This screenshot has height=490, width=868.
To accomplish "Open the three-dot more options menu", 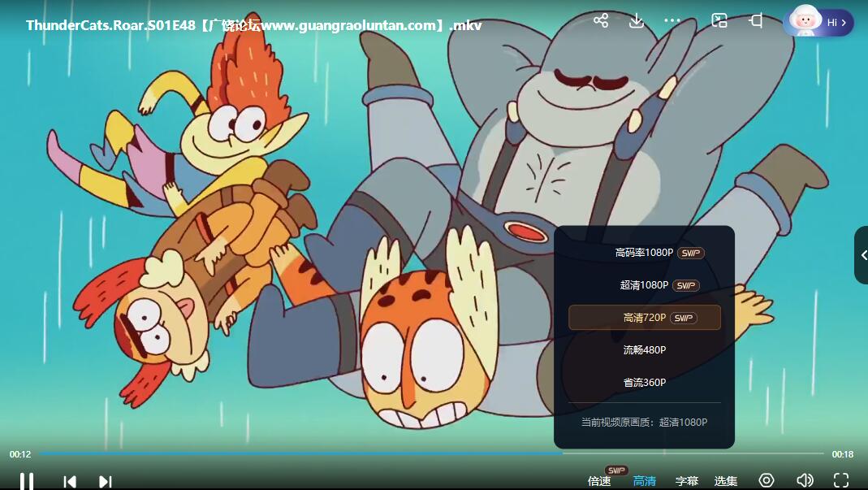I will click(x=672, y=21).
